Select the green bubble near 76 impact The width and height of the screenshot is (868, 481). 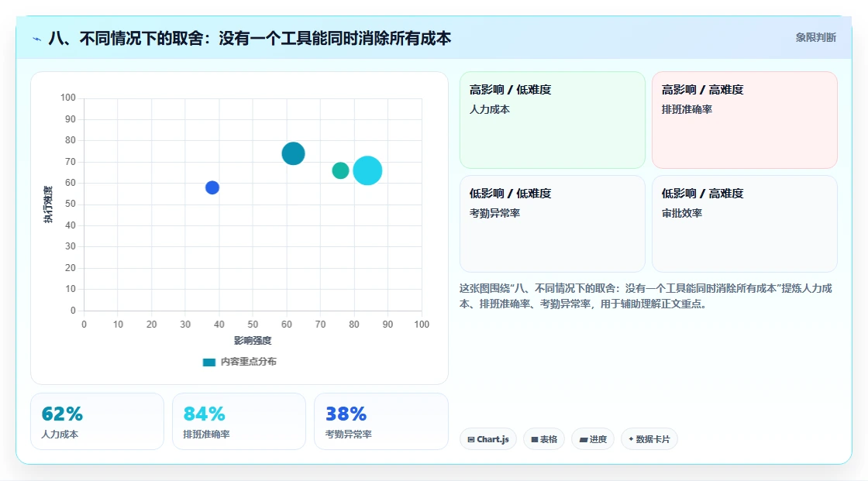340,170
